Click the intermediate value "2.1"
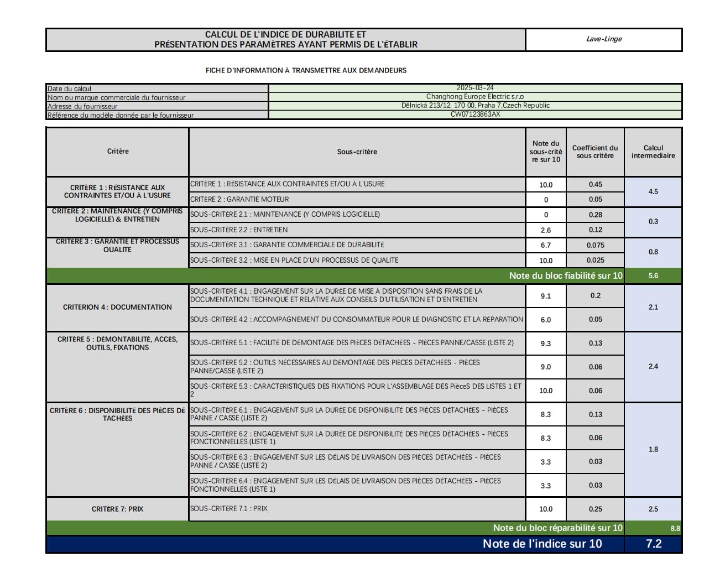This screenshot has width=725, height=588. click(x=653, y=307)
